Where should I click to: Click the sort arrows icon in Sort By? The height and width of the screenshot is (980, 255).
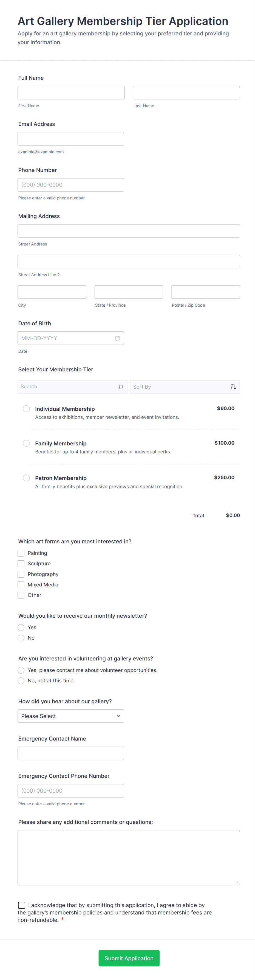(x=233, y=387)
